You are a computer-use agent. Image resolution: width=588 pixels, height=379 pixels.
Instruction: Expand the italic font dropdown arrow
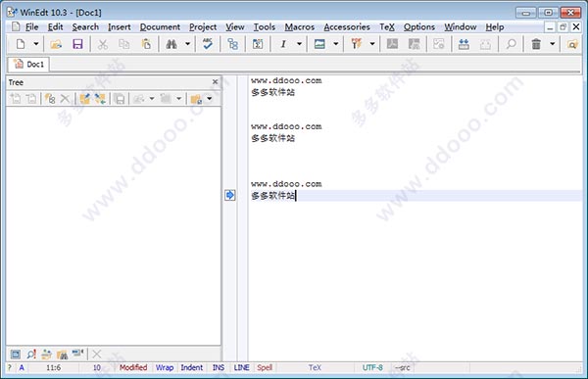coord(299,44)
